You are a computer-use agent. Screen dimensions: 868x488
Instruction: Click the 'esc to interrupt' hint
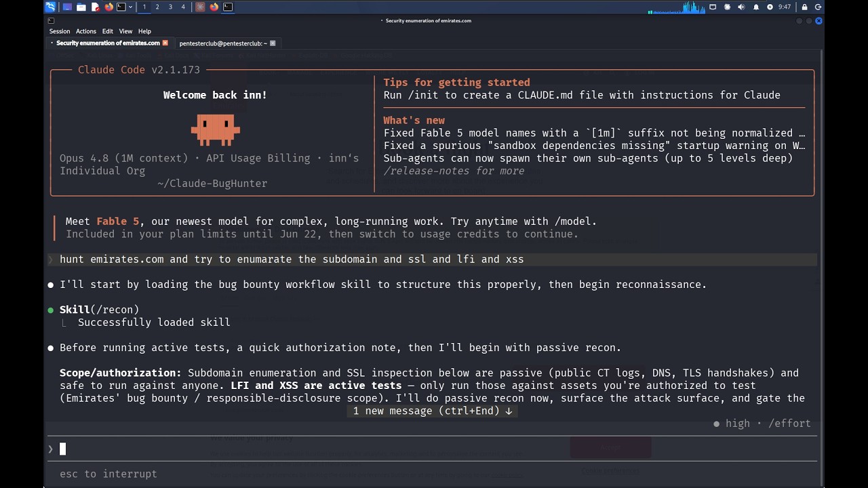[108, 474]
